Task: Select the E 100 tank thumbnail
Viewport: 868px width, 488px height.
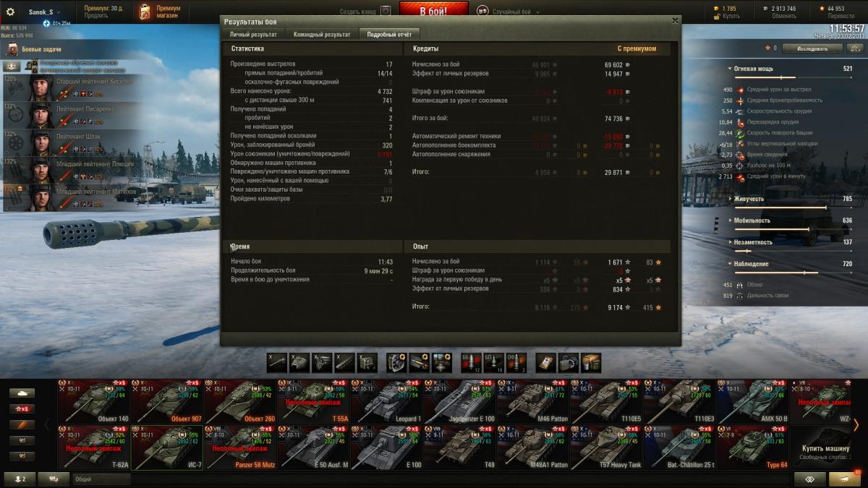Action: (387, 448)
